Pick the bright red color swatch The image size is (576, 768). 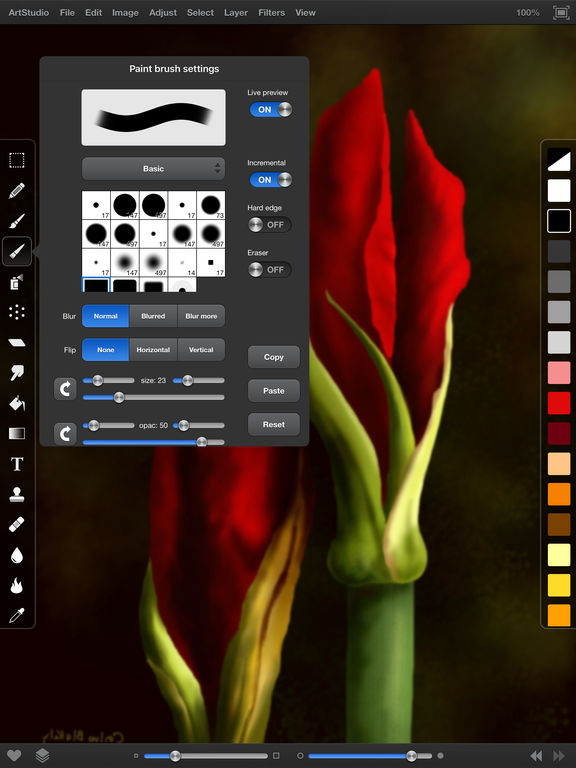tap(559, 403)
